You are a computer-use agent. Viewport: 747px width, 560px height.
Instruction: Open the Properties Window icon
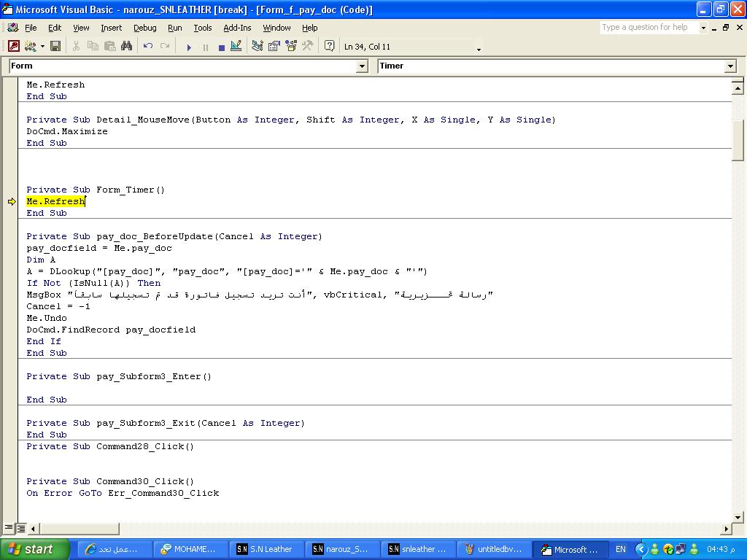tap(274, 46)
